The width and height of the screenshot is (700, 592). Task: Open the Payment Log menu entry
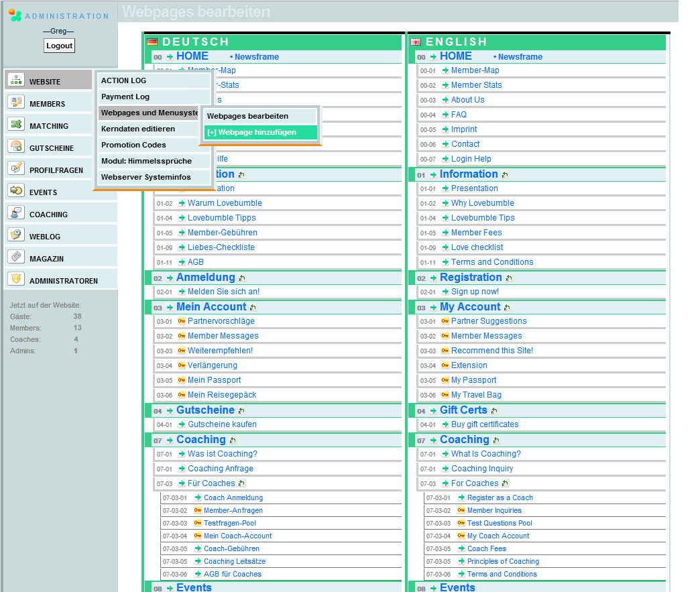(125, 97)
